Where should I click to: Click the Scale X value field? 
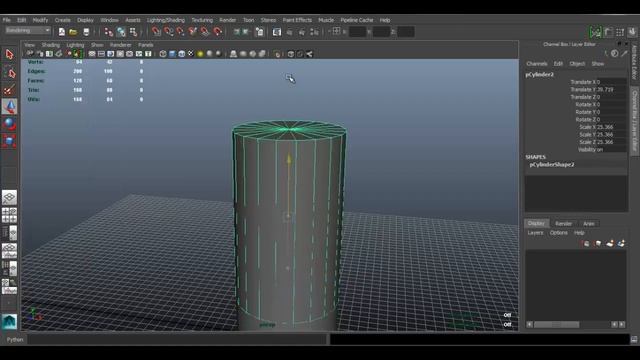(612, 127)
